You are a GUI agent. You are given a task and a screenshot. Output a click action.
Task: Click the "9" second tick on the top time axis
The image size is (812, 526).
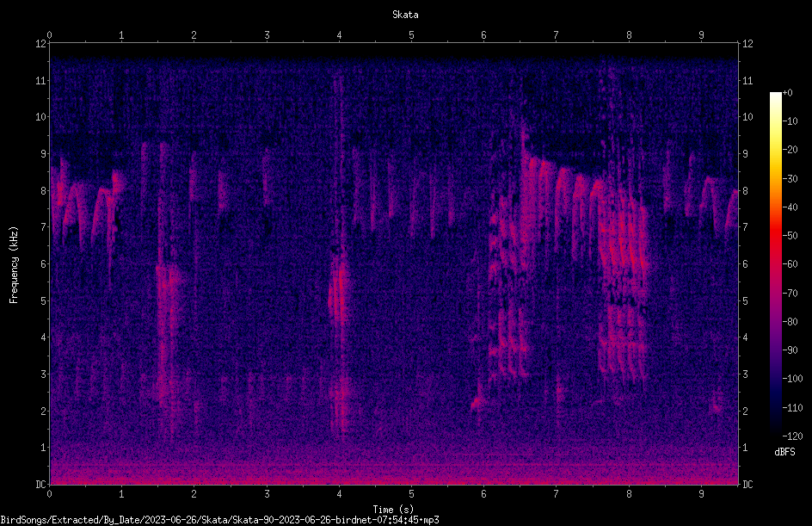pyautogui.click(x=701, y=35)
